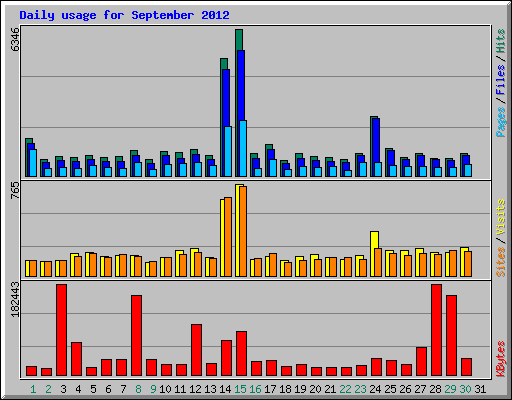
Task: Click the Hits legend label
Action: [501, 41]
